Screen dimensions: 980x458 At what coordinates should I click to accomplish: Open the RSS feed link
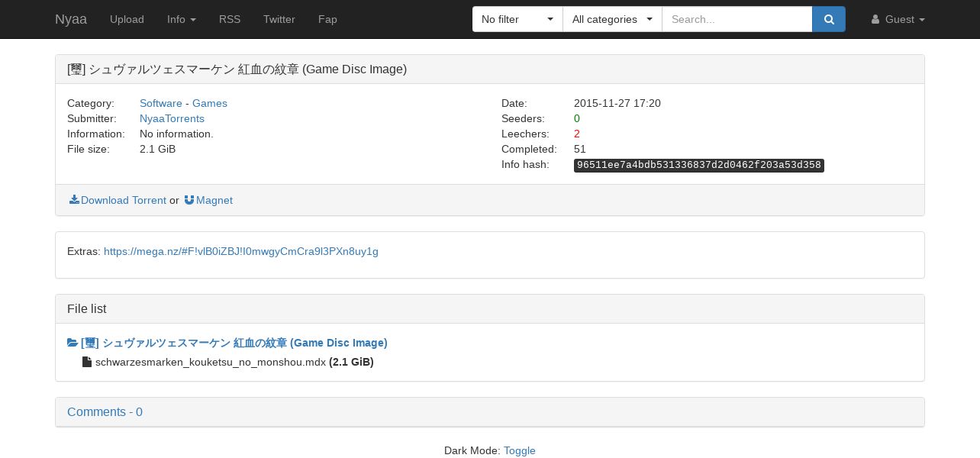click(x=230, y=19)
